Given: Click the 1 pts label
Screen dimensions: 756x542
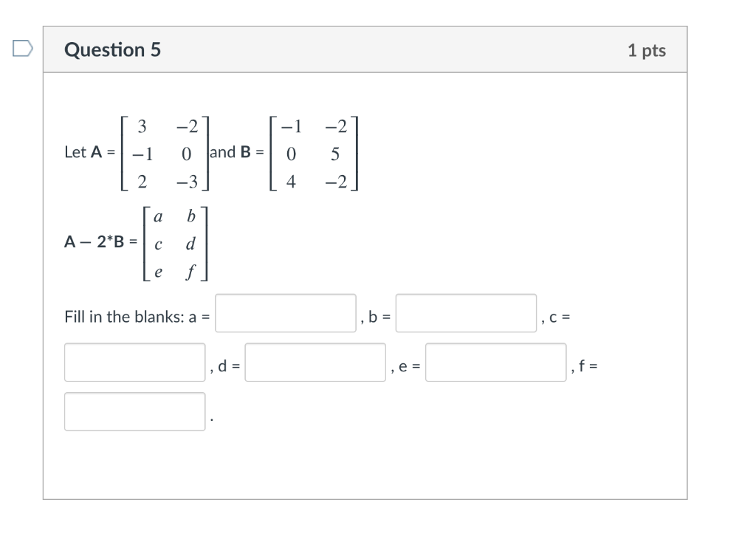Looking at the screenshot, I should (647, 50).
